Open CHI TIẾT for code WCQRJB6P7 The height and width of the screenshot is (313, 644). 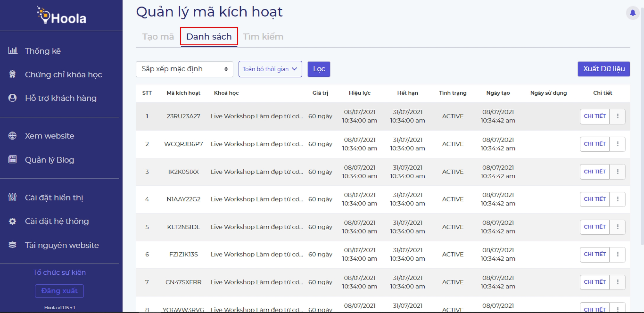click(595, 144)
